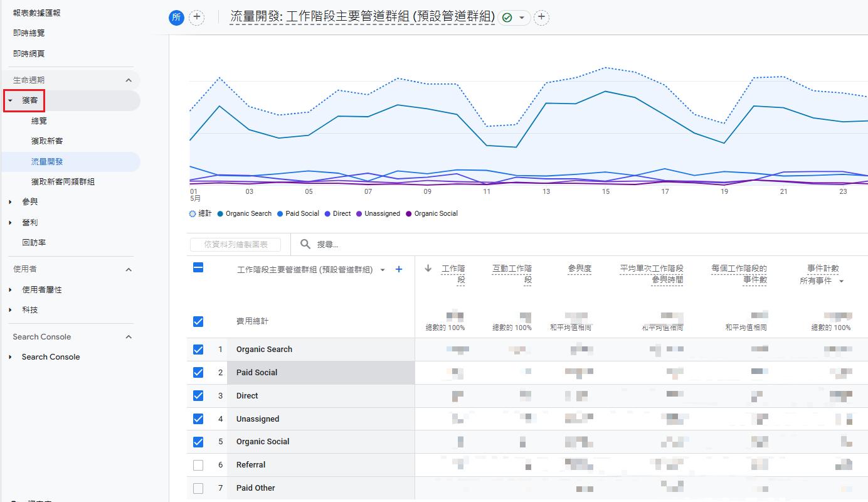Add secondary dimension with blue plus icon
This screenshot has width=868, height=502.
(398, 269)
